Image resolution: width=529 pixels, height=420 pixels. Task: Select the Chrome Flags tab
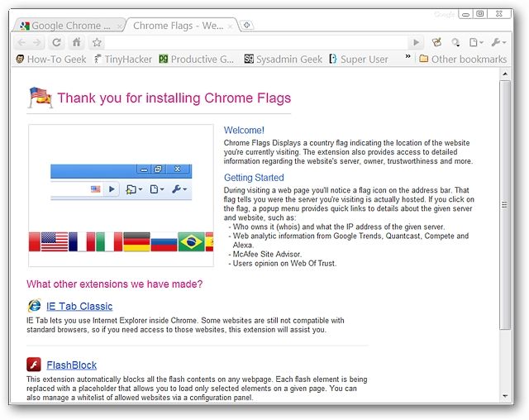pyautogui.click(x=182, y=26)
